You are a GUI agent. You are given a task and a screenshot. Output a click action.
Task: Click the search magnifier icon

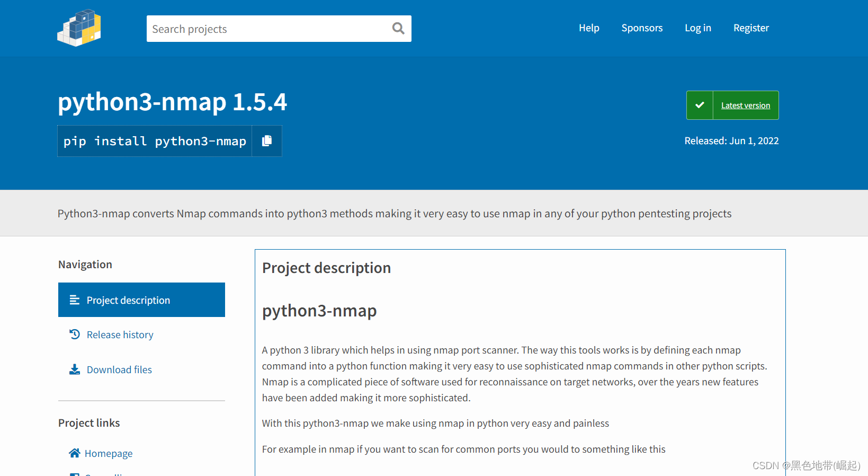[x=398, y=29]
